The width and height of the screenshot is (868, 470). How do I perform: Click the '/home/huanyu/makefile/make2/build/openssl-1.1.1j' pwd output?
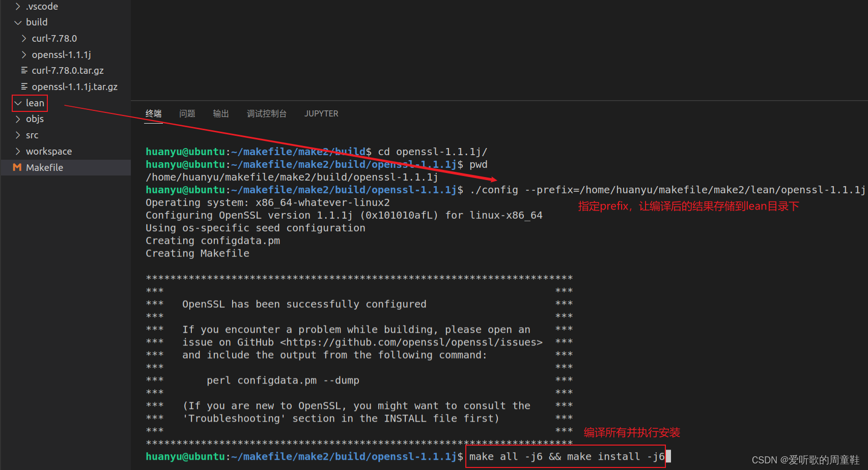[x=292, y=177]
